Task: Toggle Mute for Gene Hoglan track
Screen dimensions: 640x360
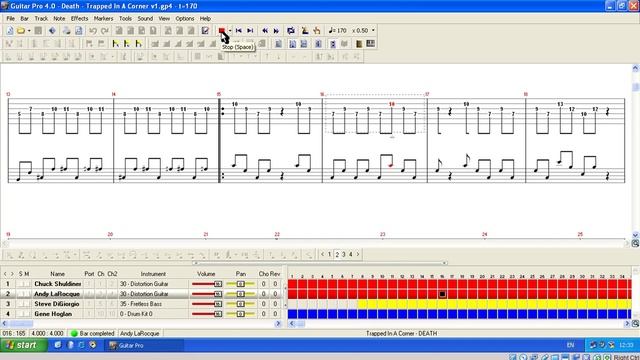Action: (27, 314)
